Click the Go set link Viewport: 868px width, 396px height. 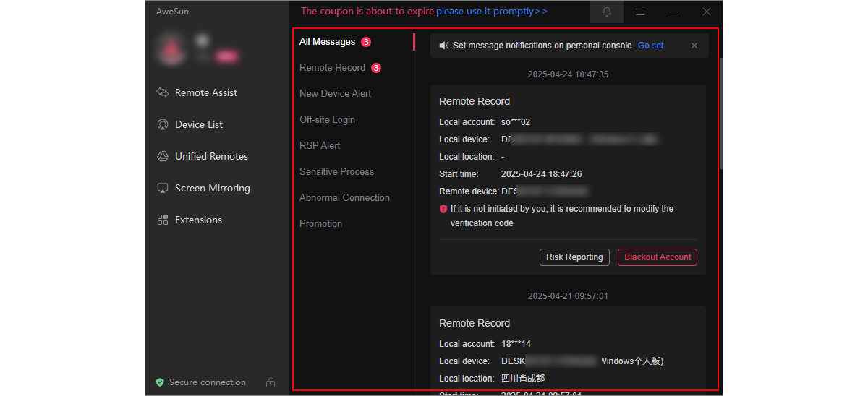tap(650, 46)
